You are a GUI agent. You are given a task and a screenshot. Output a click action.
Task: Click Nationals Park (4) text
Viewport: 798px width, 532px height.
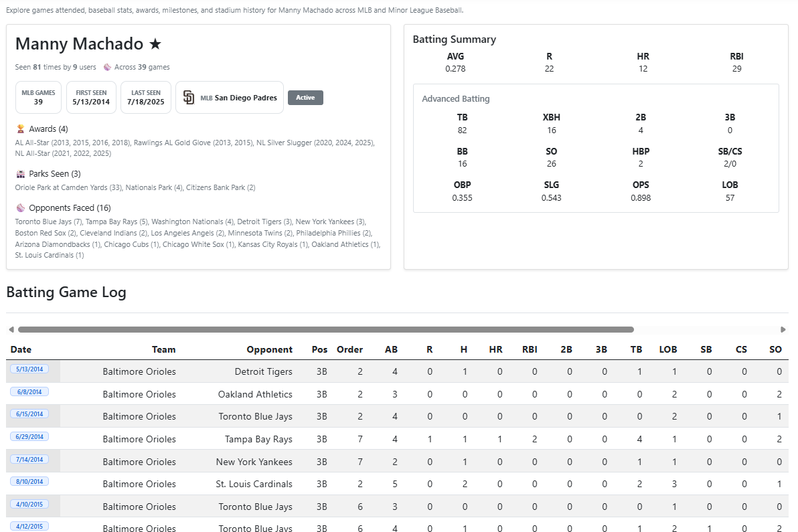point(154,187)
